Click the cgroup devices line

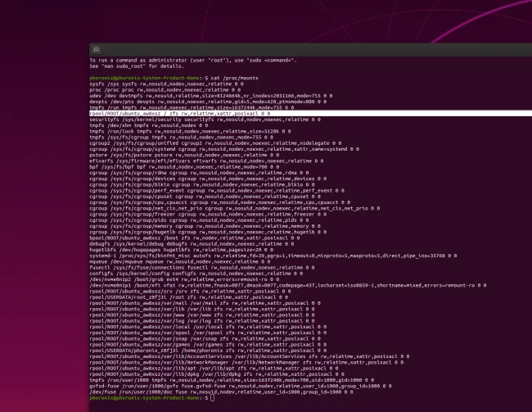pos(208,179)
